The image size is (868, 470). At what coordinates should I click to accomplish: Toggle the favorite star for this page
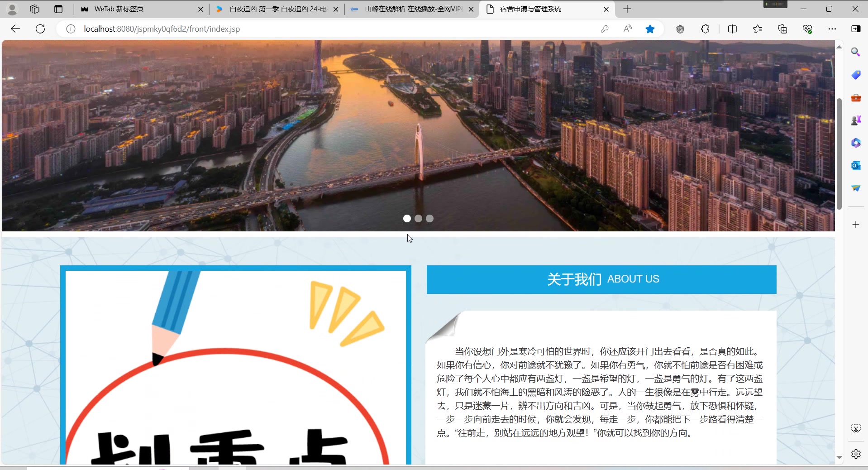650,29
